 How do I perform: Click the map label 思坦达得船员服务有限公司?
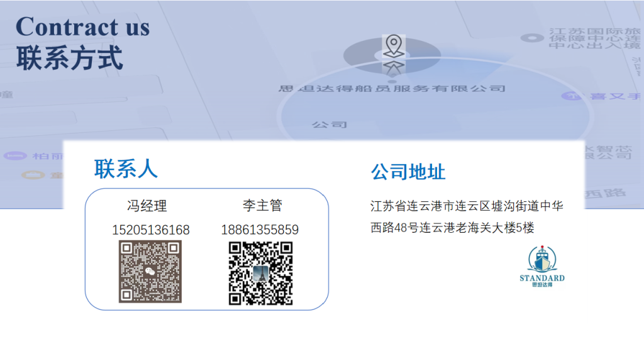pos(392,88)
